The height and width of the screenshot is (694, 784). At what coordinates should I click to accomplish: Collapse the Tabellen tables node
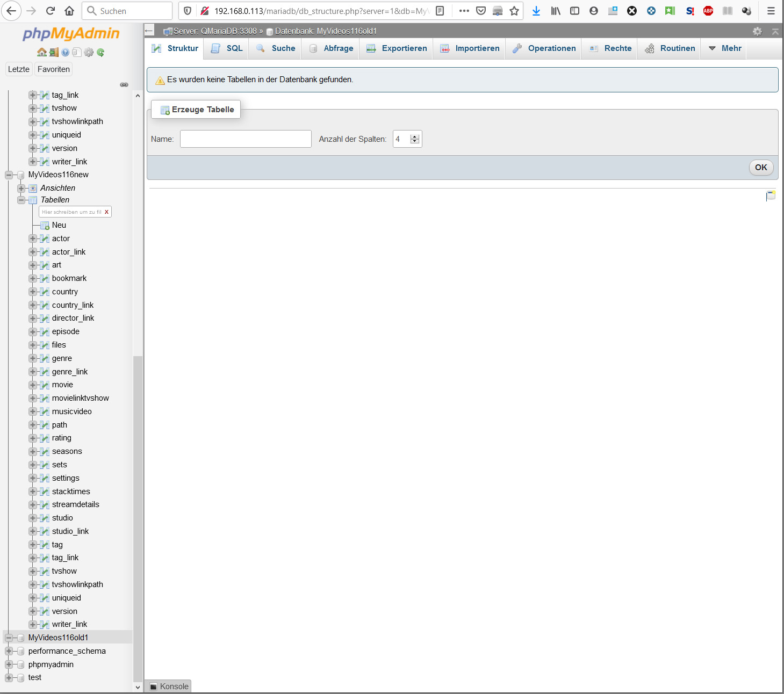21,200
